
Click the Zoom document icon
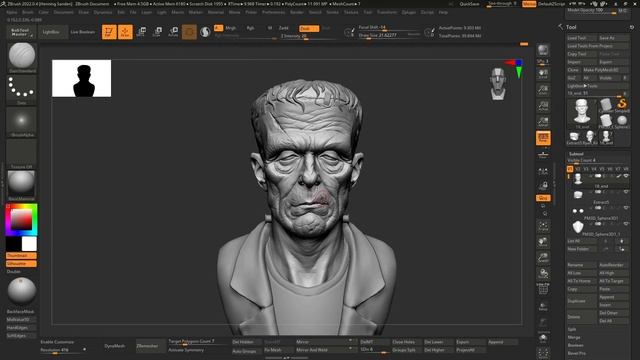click(x=543, y=90)
